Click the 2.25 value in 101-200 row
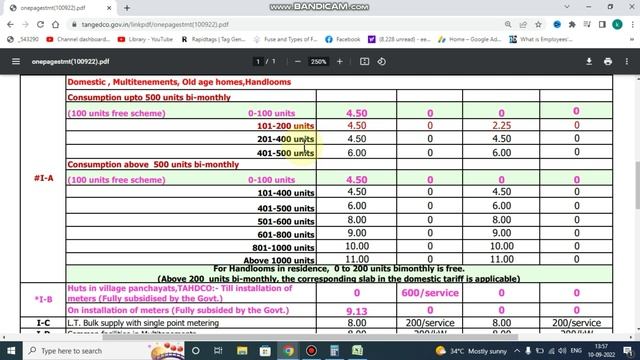 (501, 125)
